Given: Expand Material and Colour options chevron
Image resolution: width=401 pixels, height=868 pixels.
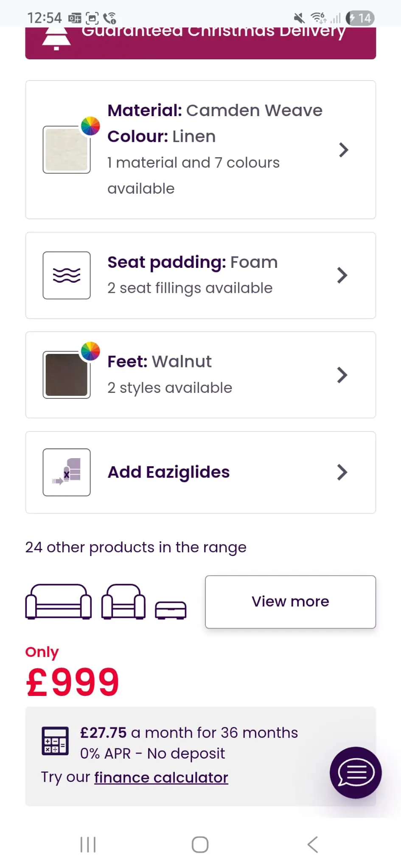Looking at the screenshot, I should point(343,150).
